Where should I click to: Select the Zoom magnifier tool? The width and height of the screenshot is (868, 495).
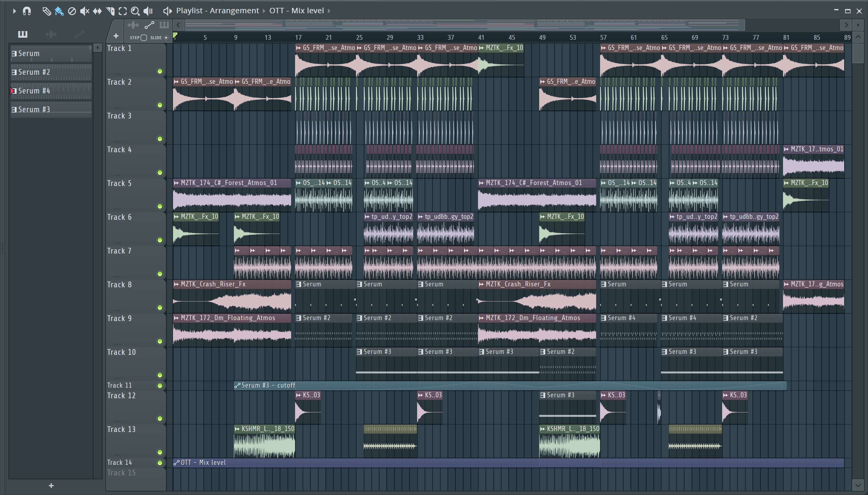135,11
